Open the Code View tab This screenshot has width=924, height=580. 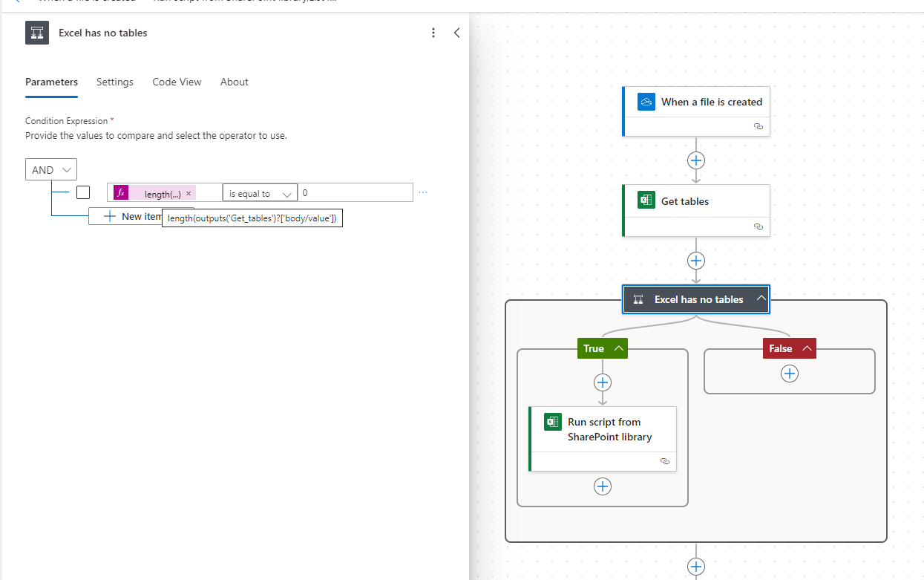(177, 82)
